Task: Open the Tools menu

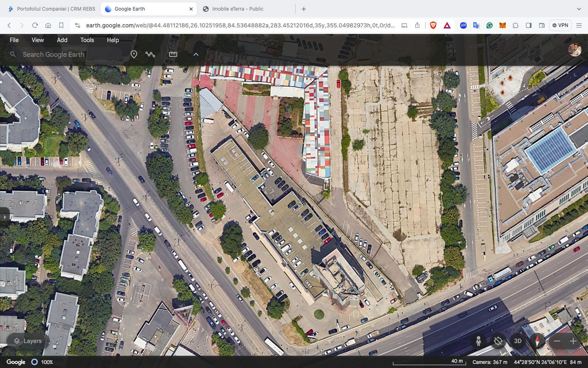Action: click(87, 40)
